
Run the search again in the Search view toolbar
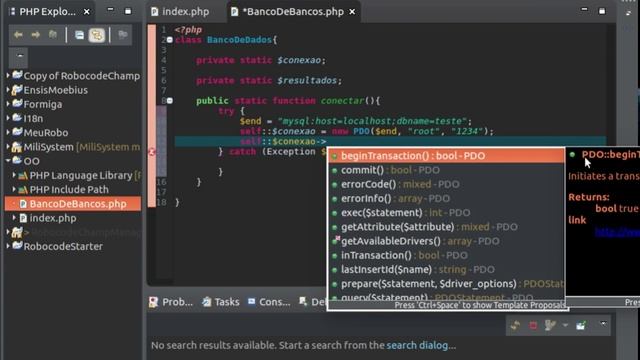coord(515,325)
